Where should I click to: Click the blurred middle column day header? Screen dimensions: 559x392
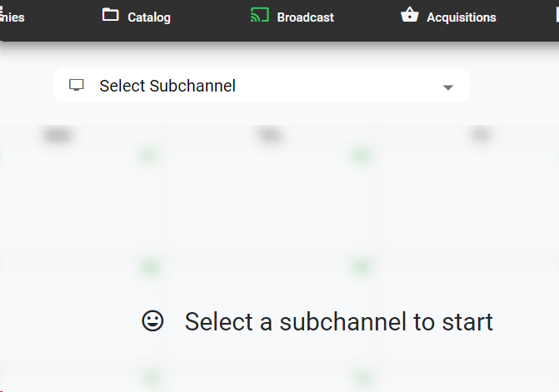[x=268, y=136]
